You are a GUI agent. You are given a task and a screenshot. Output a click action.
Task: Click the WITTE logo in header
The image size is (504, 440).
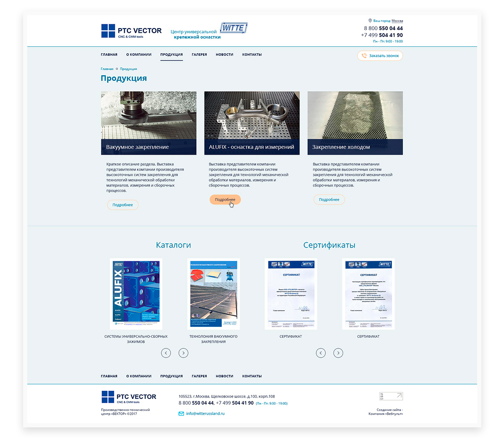pos(234,28)
